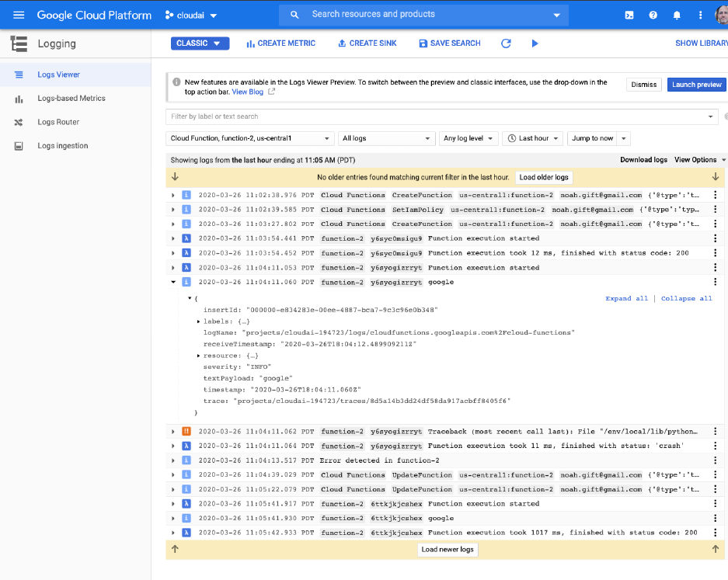Open three-dot menu for Error detected entry
The height and width of the screenshot is (580, 728).
click(715, 460)
